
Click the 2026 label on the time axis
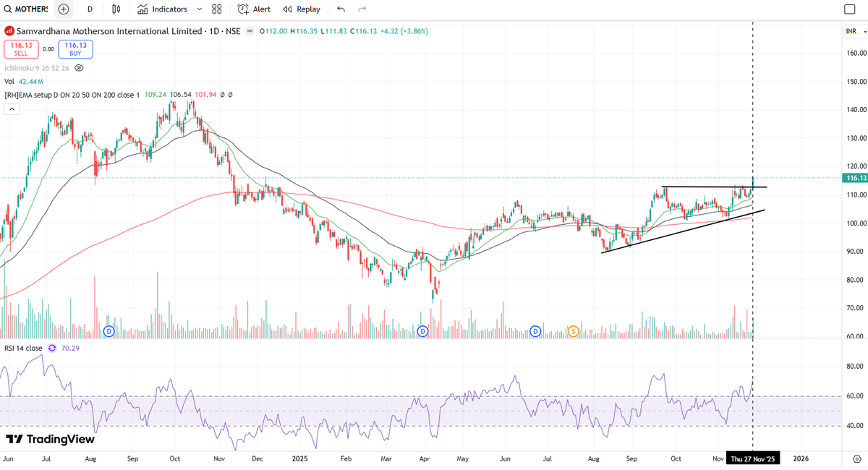pyautogui.click(x=801, y=459)
